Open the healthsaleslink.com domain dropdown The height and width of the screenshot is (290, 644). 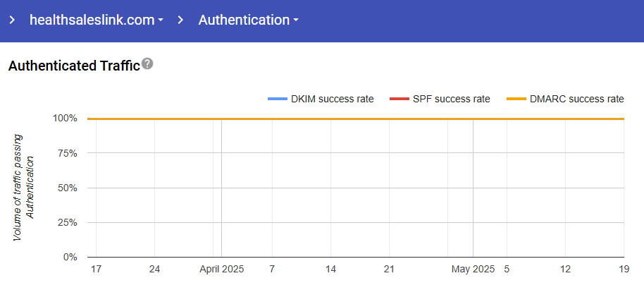click(x=97, y=20)
